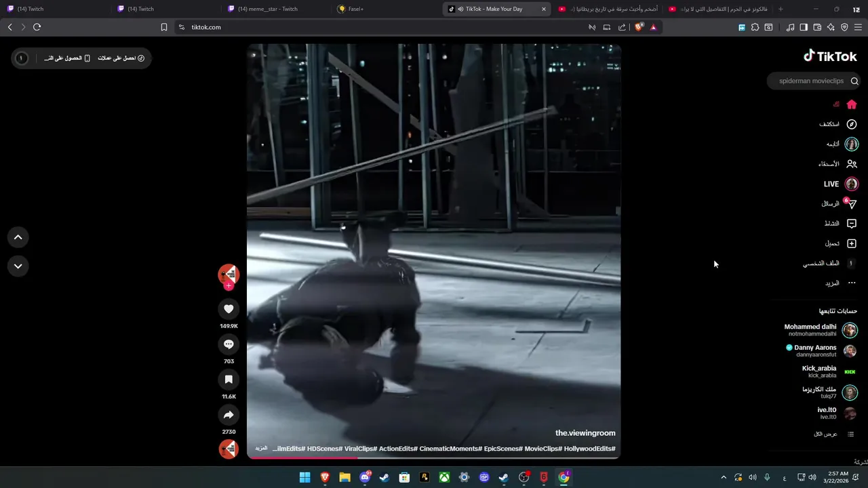Expand the video caption with the More link
The image size is (868, 488).
point(261,449)
